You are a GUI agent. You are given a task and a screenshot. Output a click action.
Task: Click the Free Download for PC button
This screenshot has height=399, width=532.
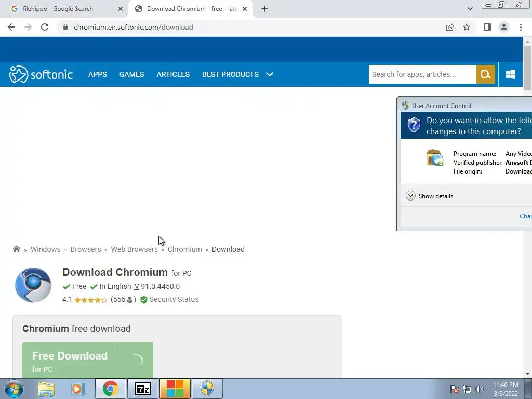pos(87,361)
